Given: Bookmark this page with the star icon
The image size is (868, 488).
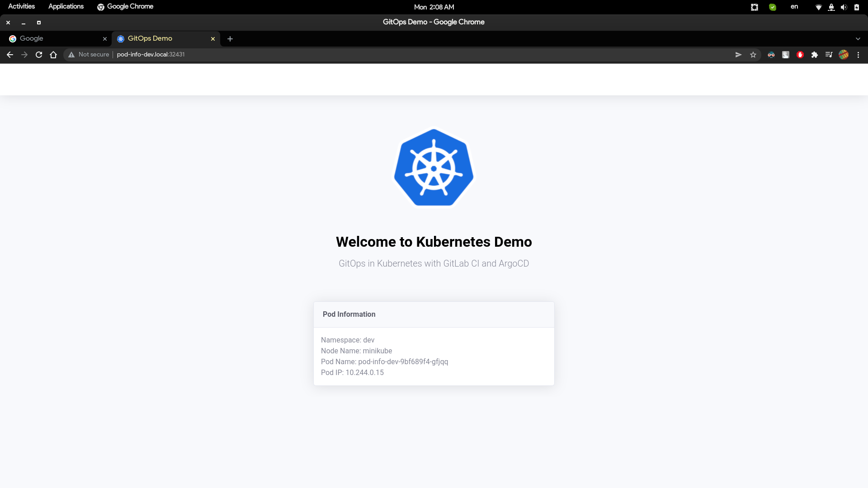Looking at the screenshot, I should point(753,55).
